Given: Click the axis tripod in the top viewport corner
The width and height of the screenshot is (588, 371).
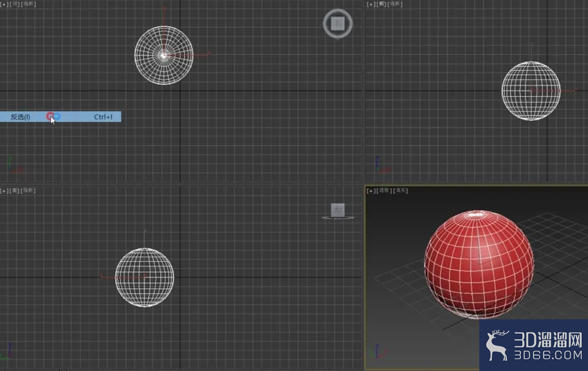Looking at the screenshot, I should pyautogui.click(x=12, y=167).
